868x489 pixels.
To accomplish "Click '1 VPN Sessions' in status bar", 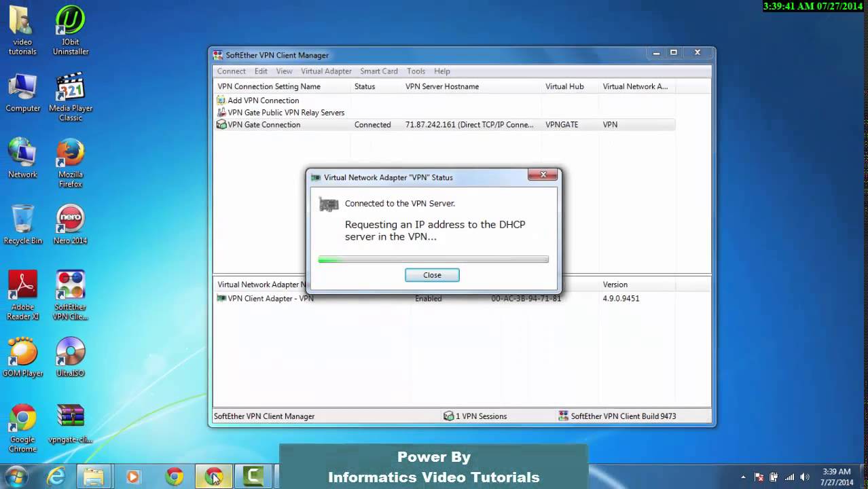I will (475, 416).
